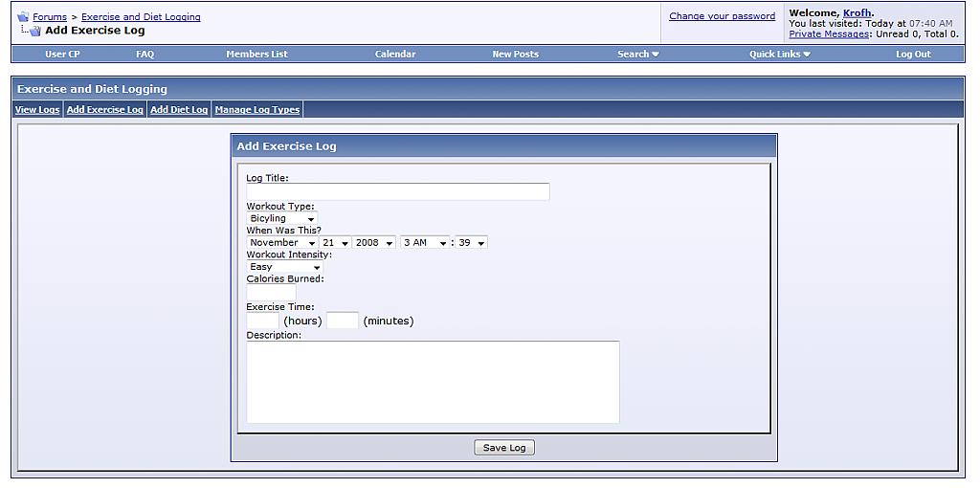Go to the Add Diet Log tab
This screenshot has height=488, width=980.
point(179,110)
